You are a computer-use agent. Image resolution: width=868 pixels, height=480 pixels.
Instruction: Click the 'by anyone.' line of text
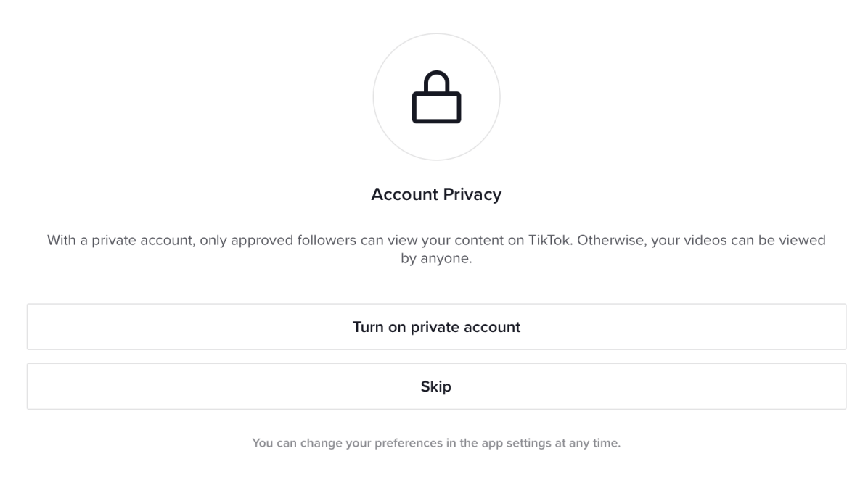point(436,258)
